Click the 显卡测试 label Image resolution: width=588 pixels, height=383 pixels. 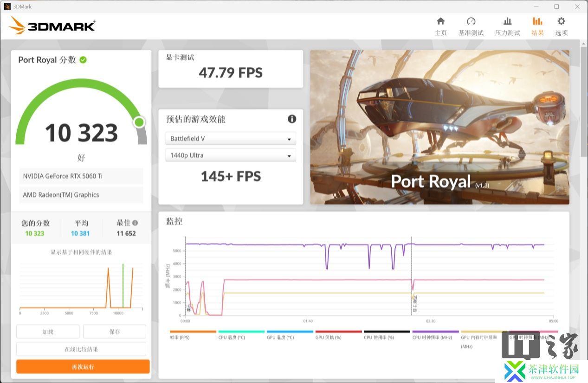tap(180, 57)
